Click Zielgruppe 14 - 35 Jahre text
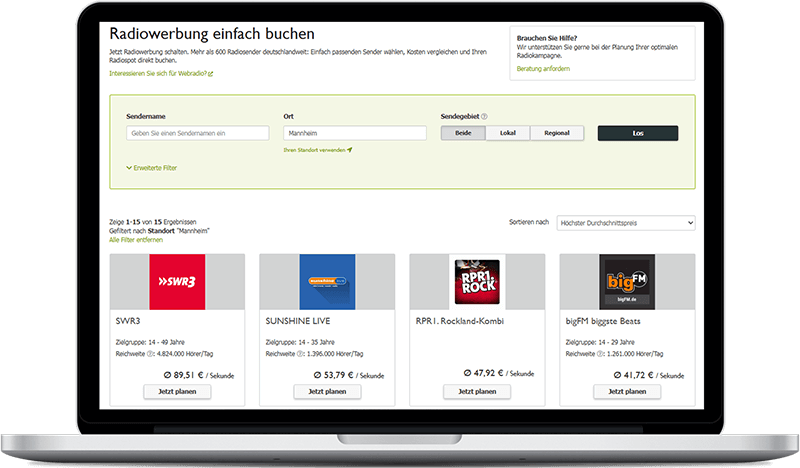Image resolution: width=800 pixels, height=468 pixels. (300, 342)
